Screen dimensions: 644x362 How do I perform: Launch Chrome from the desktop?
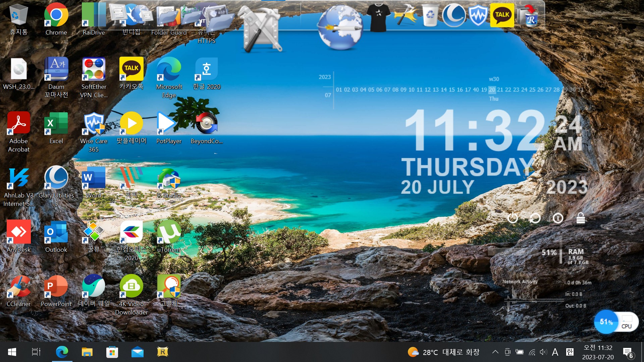coord(56,15)
